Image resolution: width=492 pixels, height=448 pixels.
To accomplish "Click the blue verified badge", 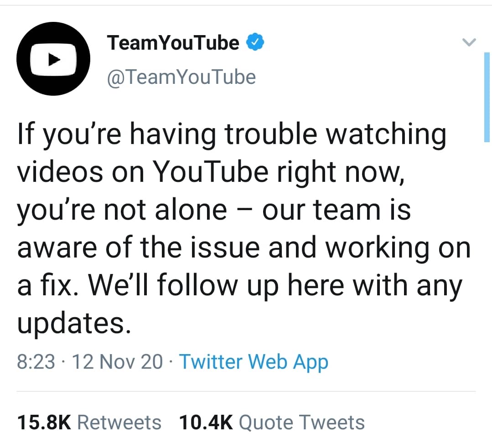I will pos(255,42).
